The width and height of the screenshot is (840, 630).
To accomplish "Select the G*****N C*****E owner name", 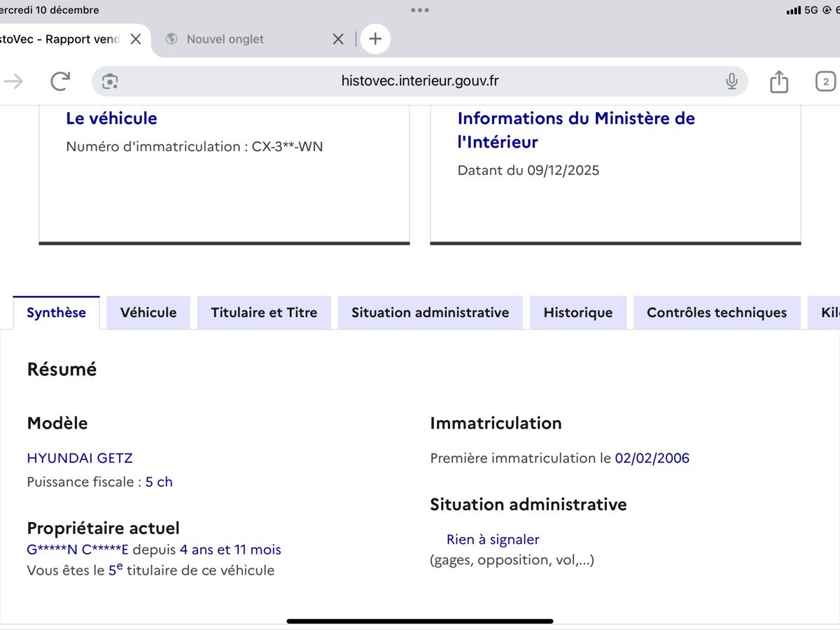I will [78, 549].
